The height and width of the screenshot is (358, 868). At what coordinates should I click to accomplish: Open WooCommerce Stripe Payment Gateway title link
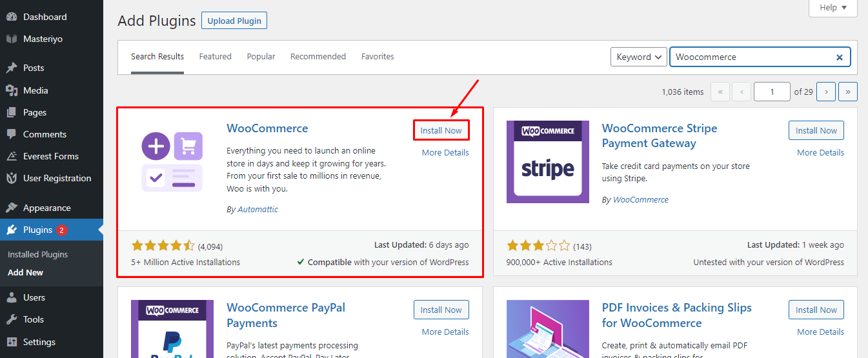click(660, 135)
